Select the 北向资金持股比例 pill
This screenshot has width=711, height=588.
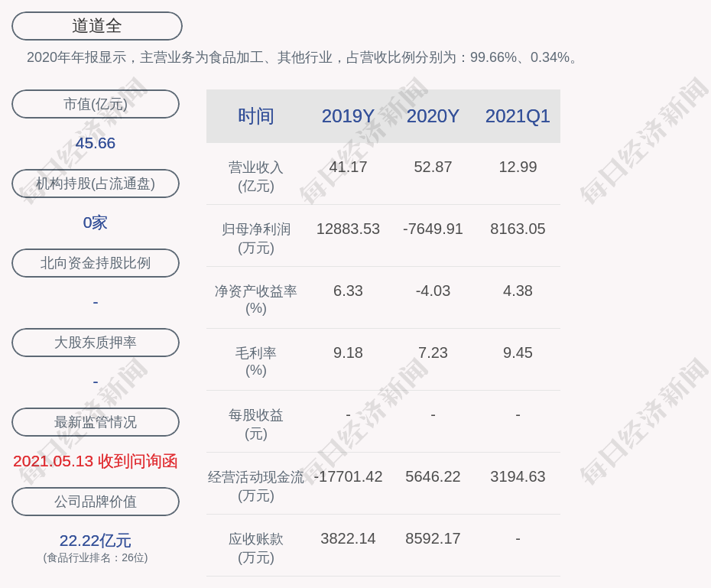96,263
